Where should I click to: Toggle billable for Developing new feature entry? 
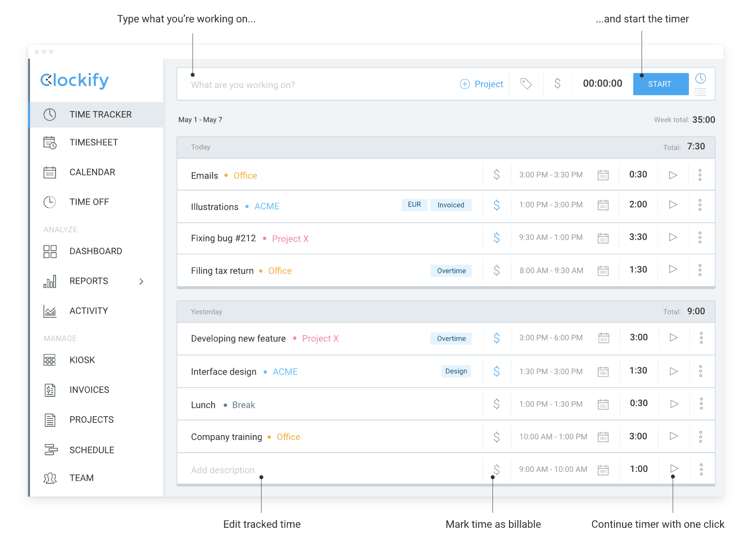pyautogui.click(x=496, y=338)
